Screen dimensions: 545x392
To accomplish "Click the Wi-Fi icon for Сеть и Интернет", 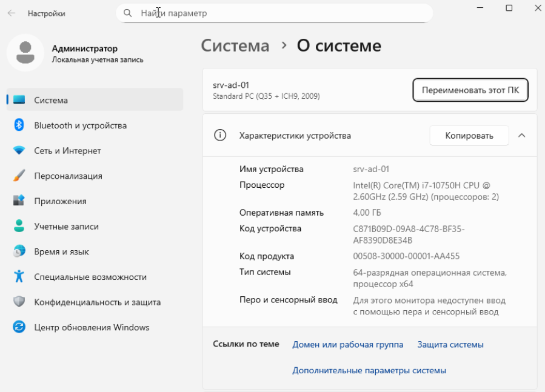I will click(19, 150).
